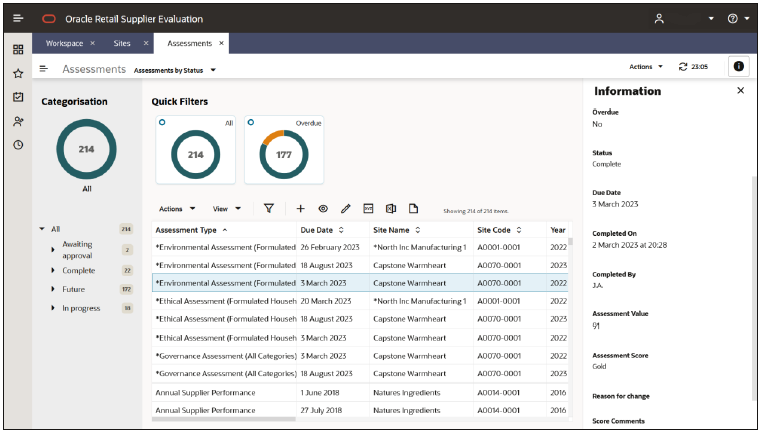The image size is (761, 435).
Task: Click the Year column header
Action: (x=558, y=230)
